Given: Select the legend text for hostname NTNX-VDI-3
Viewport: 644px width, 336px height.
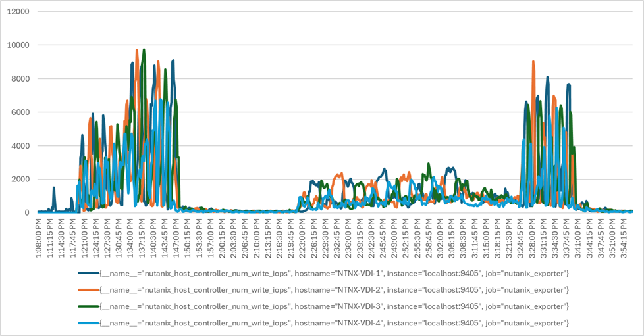Looking at the screenshot, I should coord(334,306).
